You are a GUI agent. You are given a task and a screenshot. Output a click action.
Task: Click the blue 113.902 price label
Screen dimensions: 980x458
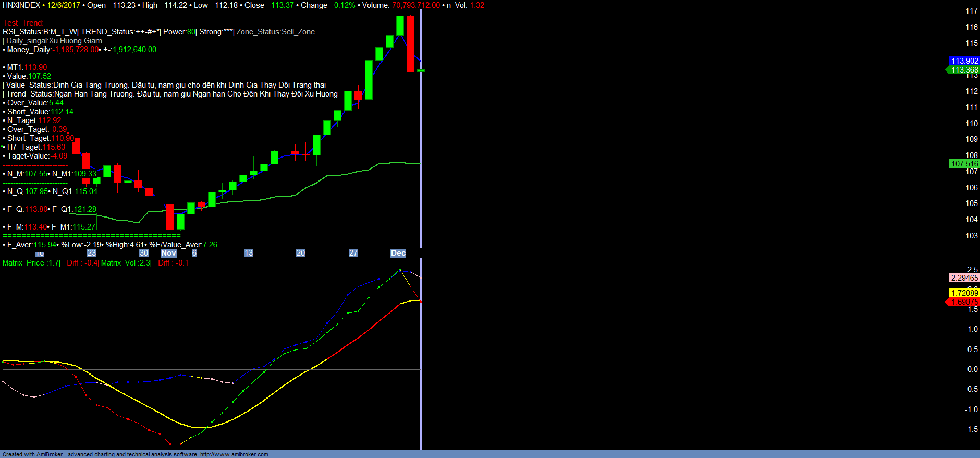964,61
